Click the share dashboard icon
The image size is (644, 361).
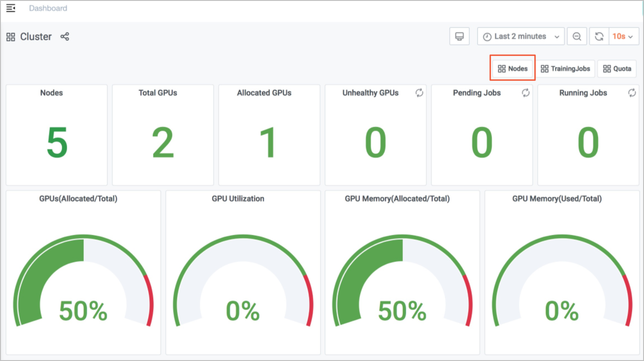65,37
